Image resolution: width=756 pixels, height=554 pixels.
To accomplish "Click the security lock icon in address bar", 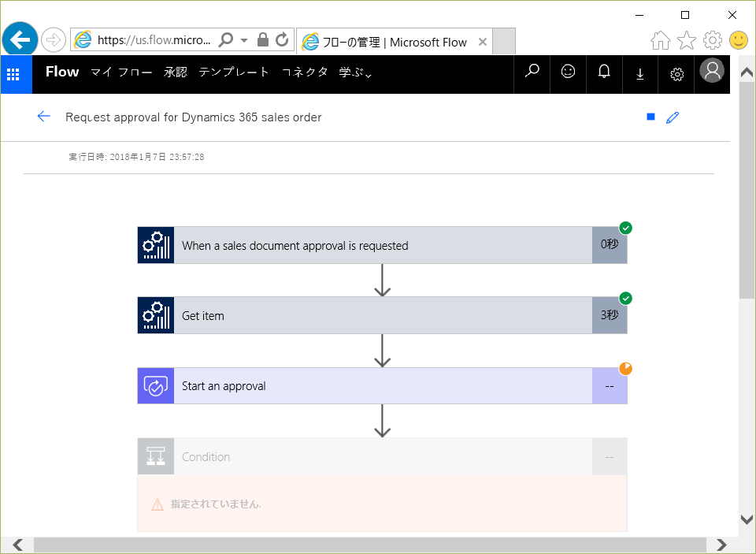I will point(263,39).
